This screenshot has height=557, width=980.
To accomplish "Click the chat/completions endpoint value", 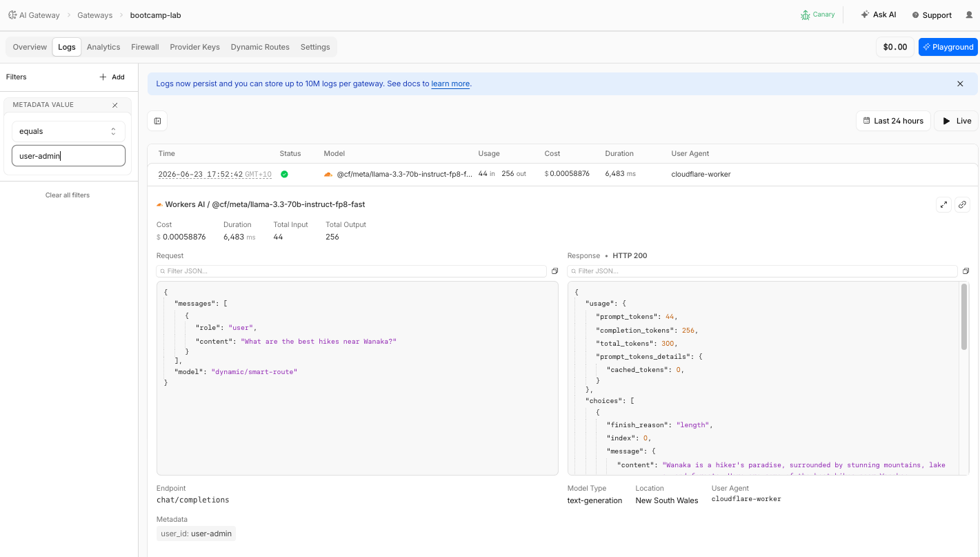I will pyautogui.click(x=193, y=500).
